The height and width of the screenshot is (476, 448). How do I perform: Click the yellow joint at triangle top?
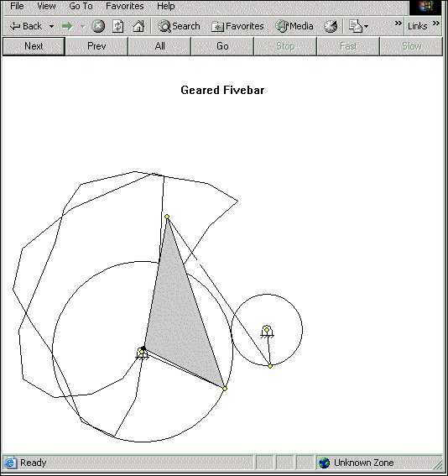(x=167, y=217)
